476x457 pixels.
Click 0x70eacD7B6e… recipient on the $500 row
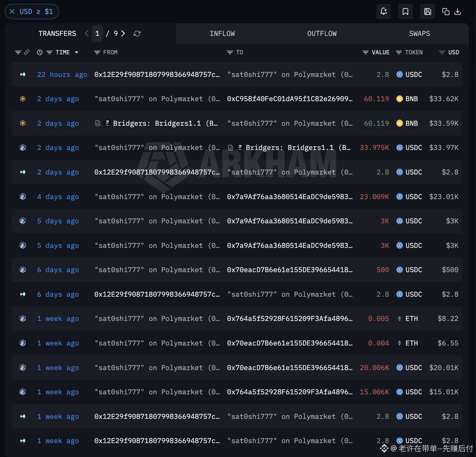(290, 270)
